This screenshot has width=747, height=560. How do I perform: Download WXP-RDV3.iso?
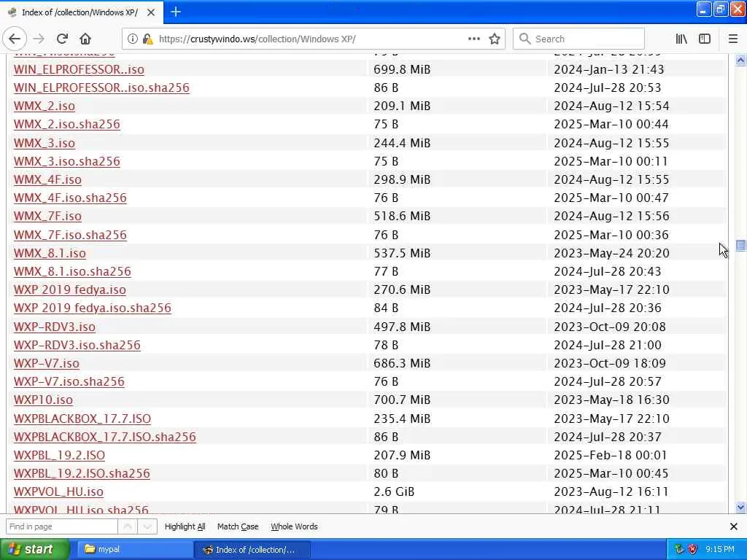pos(54,327)
